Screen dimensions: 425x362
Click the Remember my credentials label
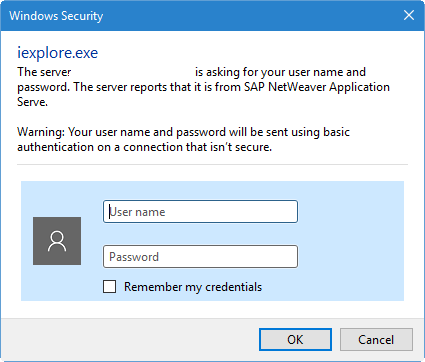pyautogui.click(x=193, y=287)
